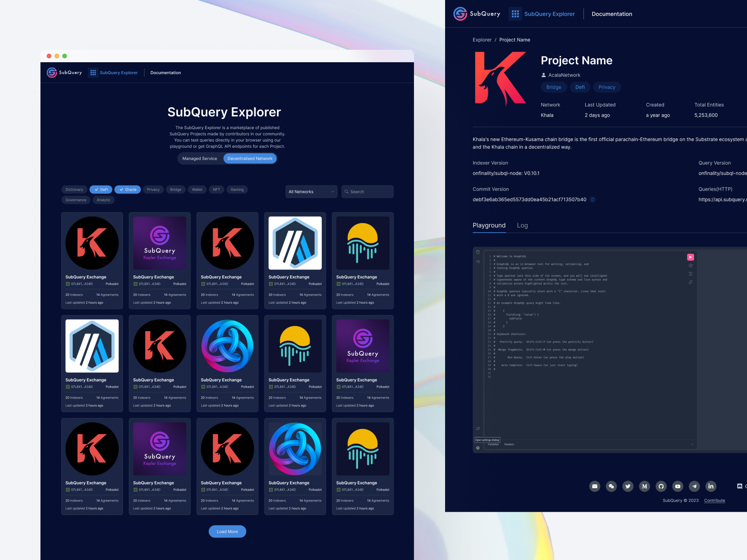Open the All Networks dropdown
Image resolution: width=747 pixels, height=560 pixels.
311,191
